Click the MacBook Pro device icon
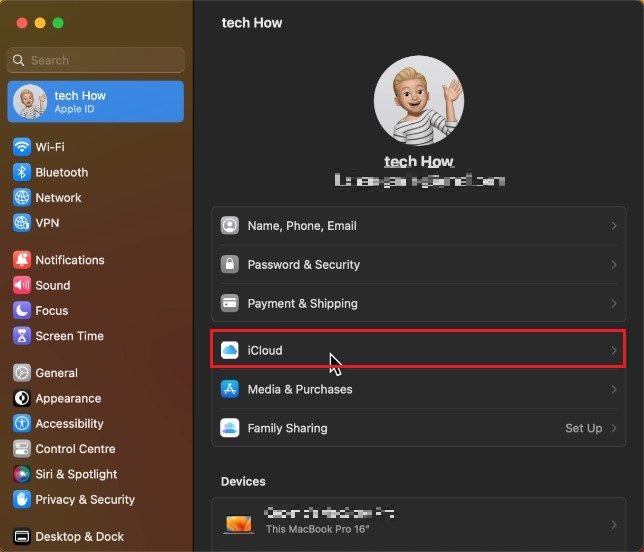 [x=239, y=525]
